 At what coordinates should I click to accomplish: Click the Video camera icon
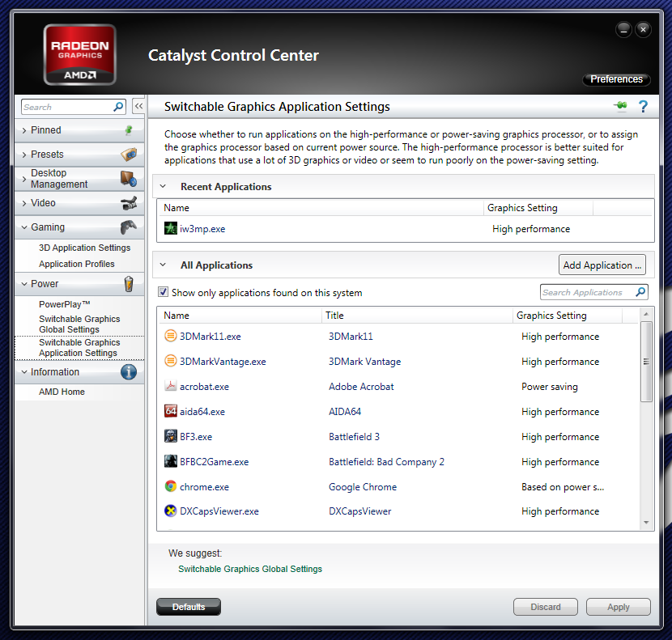[x=129, y=203]
